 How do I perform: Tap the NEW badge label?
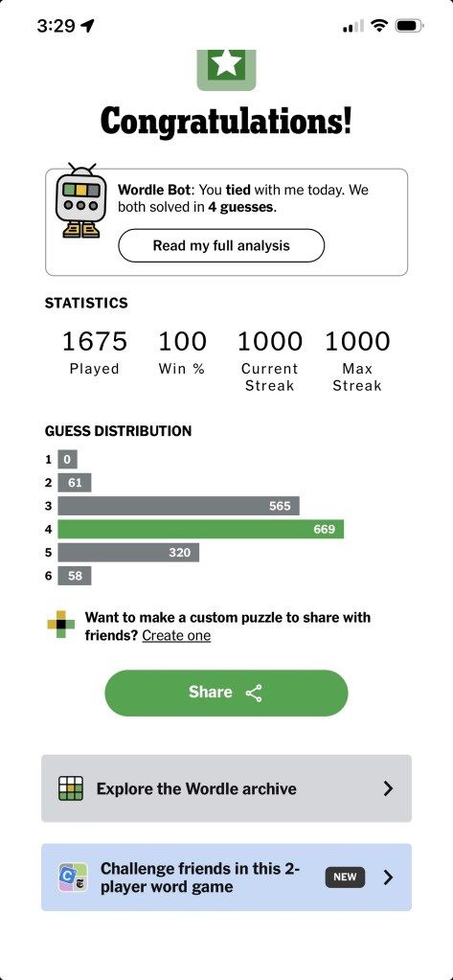click(x=345, y=877)
